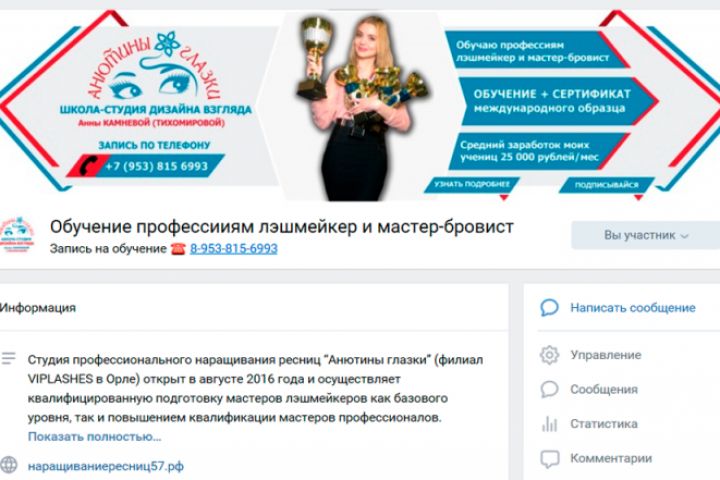Screen dimensions: 720x480
Task: Expand description with Показать полностью
Action: click(95, 436)
